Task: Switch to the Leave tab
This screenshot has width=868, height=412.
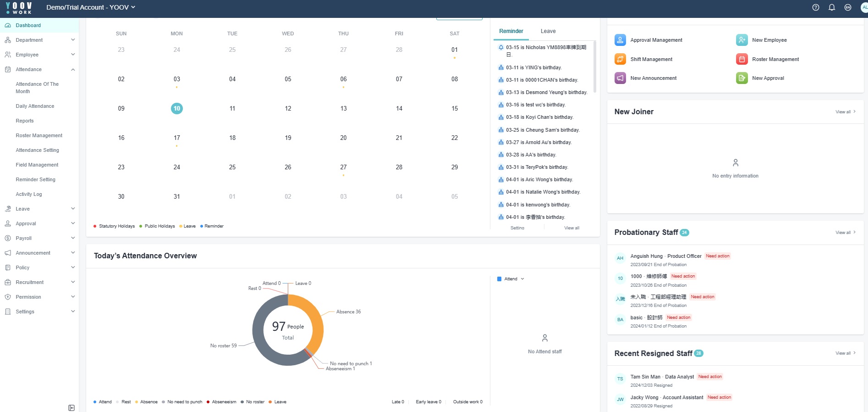Action: coord(548,31)
